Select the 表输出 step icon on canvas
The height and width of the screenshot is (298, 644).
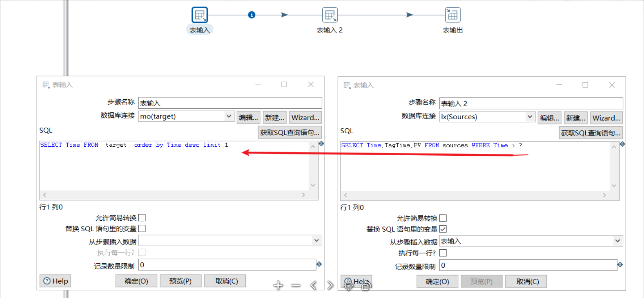(453, 15)
